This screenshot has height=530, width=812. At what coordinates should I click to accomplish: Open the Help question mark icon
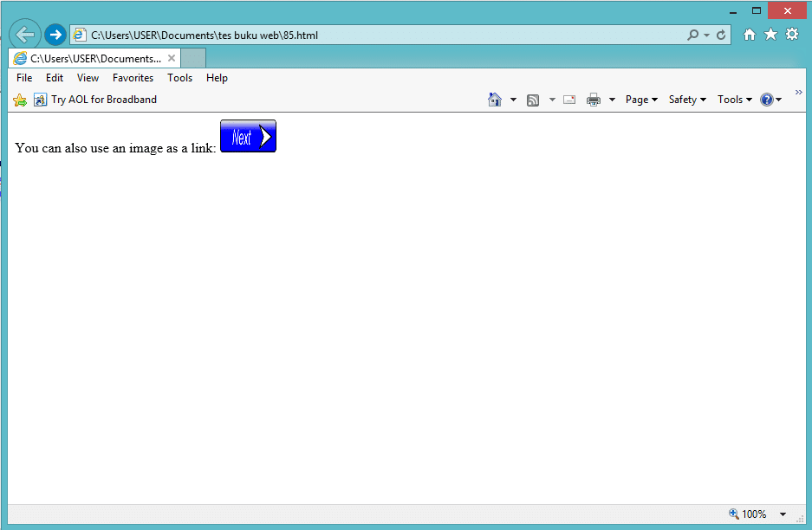[x=768, y=100]
